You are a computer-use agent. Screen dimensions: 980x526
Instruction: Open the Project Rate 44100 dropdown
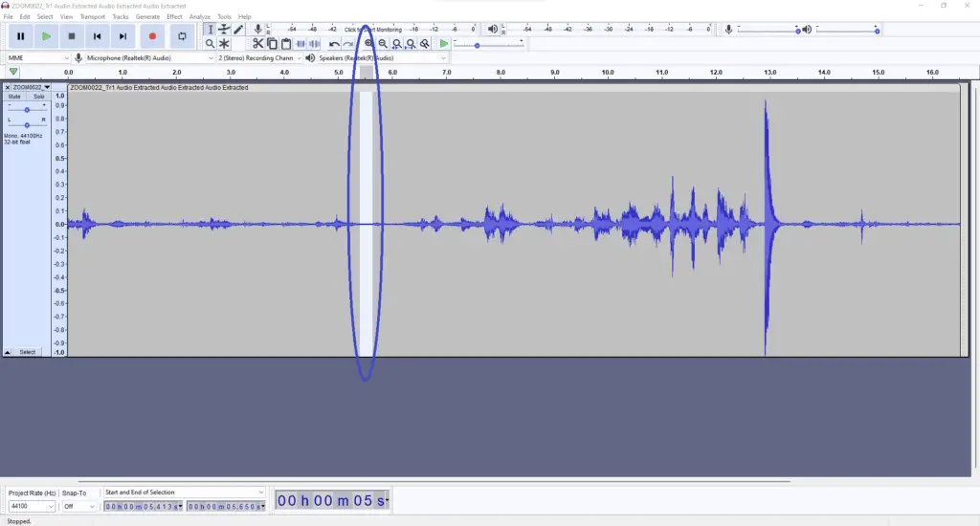point(32,506)
